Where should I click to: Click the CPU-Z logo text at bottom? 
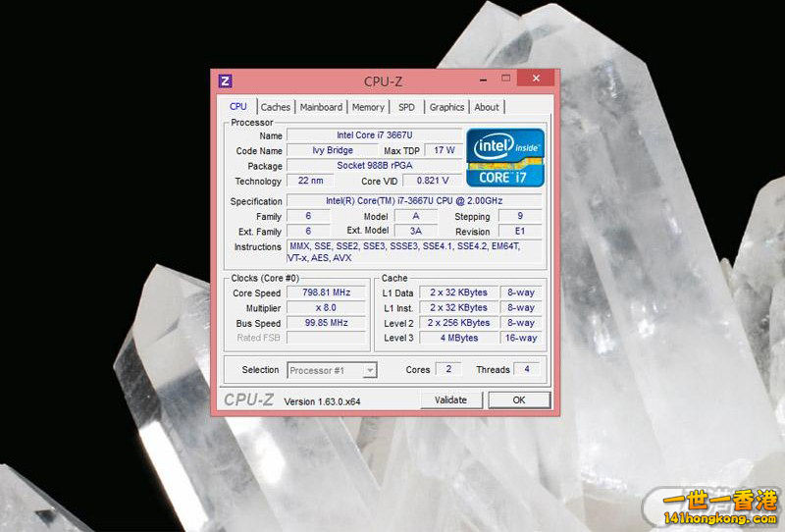tap(248, 399)
